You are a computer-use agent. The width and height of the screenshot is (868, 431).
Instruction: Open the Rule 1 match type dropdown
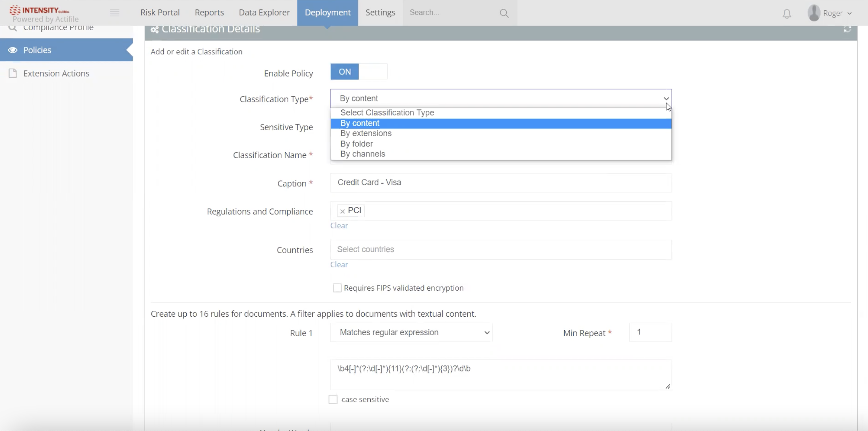pos(411,332)
